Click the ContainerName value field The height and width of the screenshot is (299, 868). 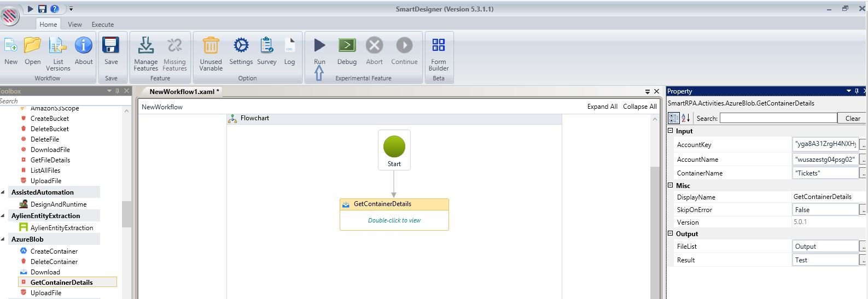coord(825,173)
